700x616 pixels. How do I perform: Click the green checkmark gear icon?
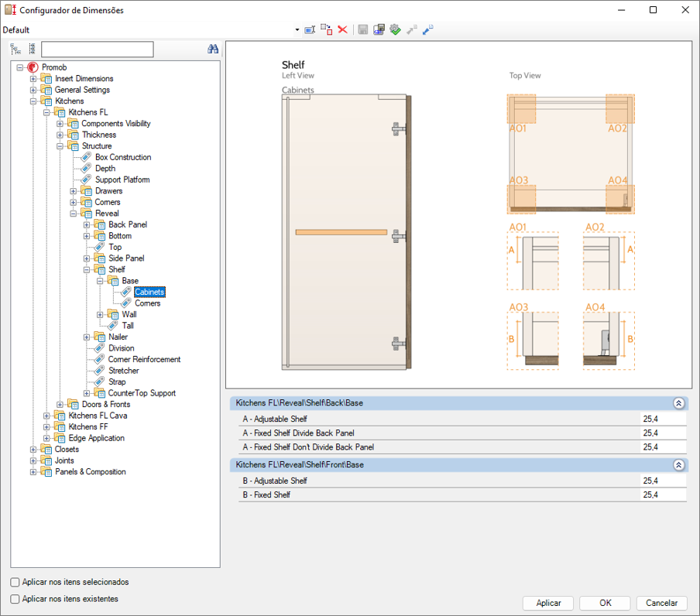(395, 29)
